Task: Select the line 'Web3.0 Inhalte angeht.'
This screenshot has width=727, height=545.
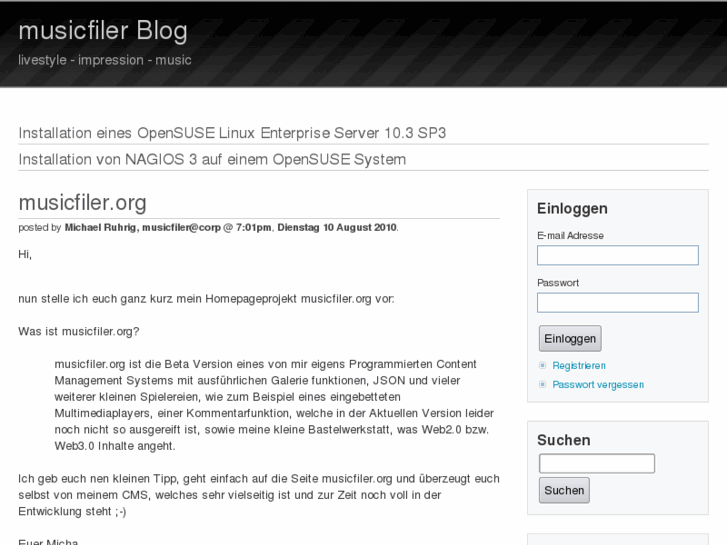Action: 115,446
